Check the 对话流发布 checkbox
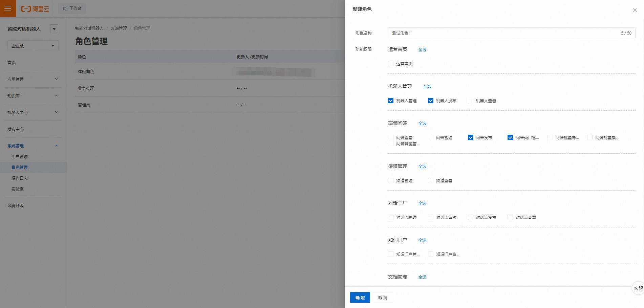644x308 pixels. pos(471,217)
